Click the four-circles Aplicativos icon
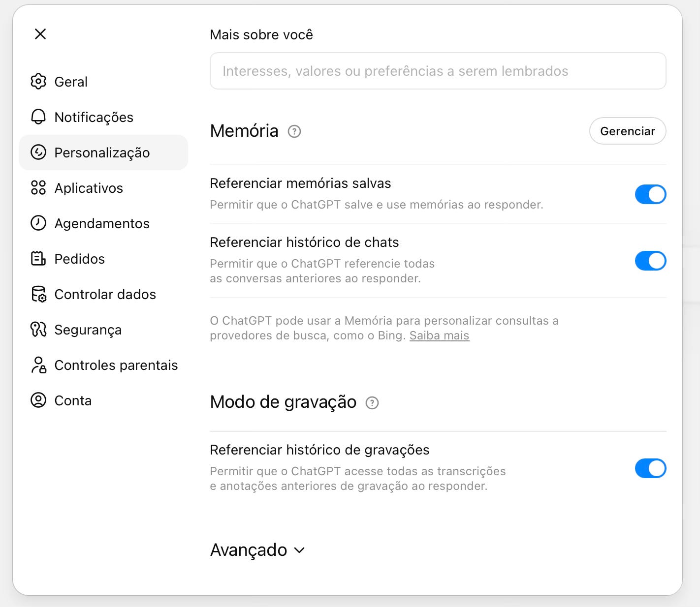 point(38,188)
